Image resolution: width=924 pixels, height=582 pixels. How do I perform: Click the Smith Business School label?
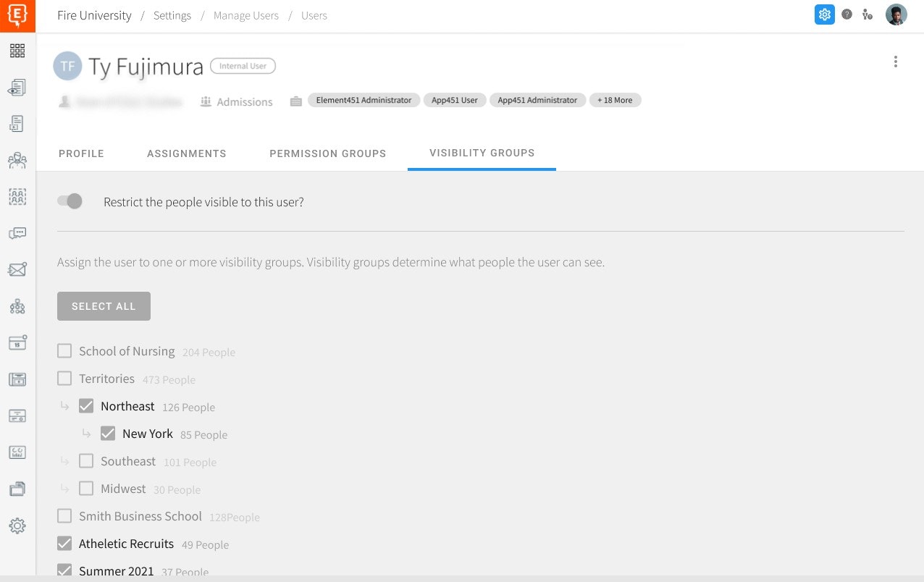[x=140, y=516]
